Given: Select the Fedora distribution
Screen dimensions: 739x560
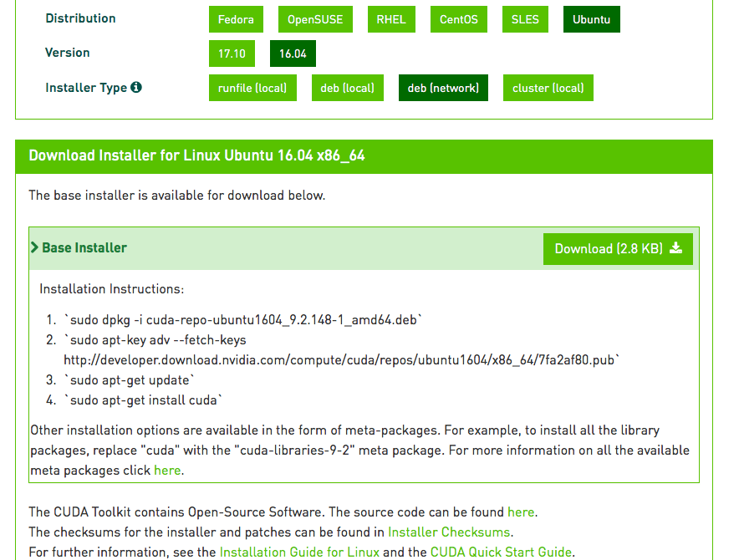Looking at the screenshot, I should click(236, 19).
